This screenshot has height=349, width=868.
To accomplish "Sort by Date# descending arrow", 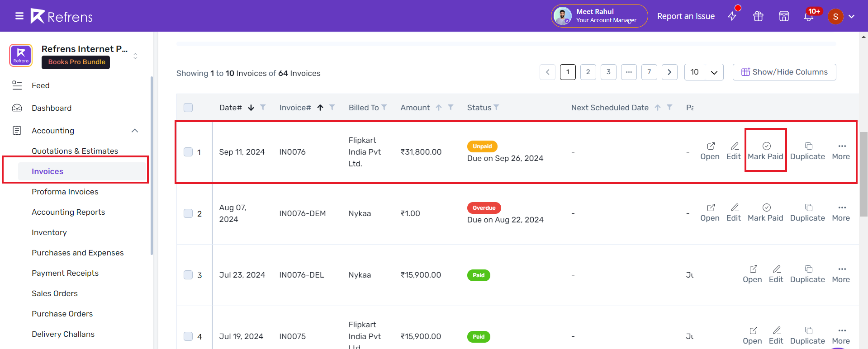I will 251,108.
